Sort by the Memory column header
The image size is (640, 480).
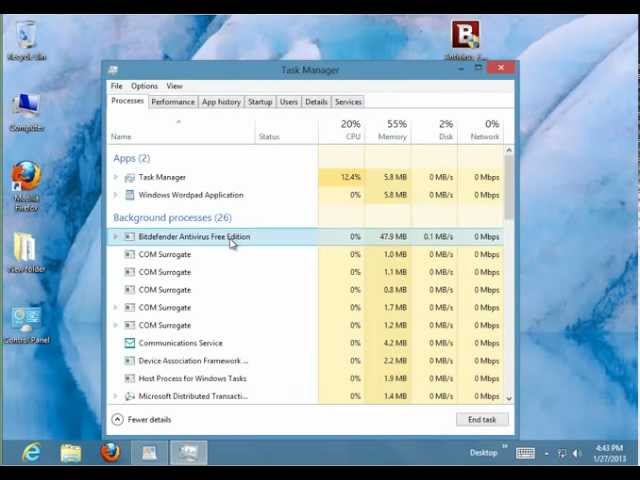tap(388, 131)
